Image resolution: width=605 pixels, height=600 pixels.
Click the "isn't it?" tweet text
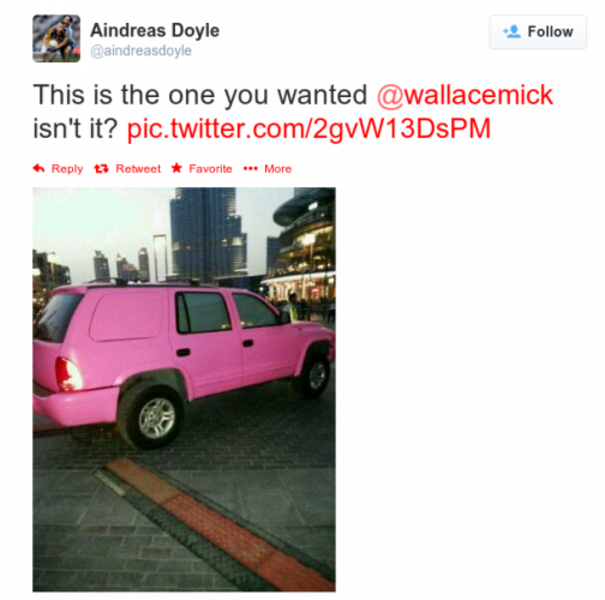click(x=75, y=128)
